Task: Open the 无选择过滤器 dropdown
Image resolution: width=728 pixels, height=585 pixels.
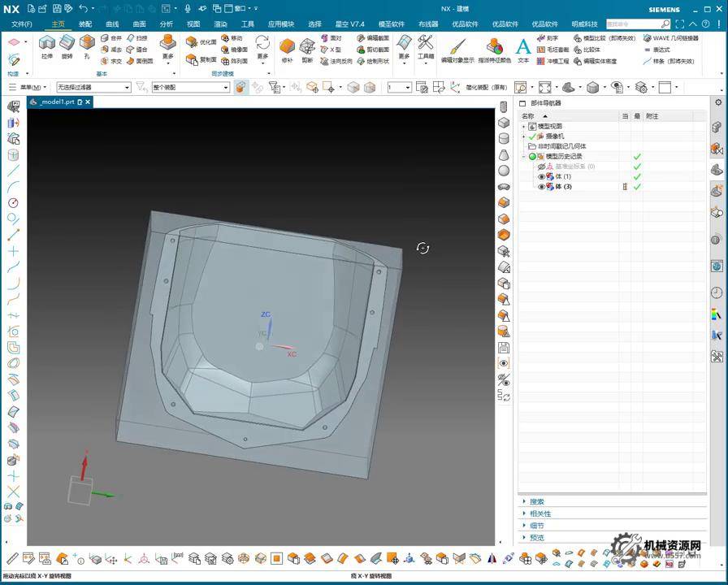Action: click(93, 87)
